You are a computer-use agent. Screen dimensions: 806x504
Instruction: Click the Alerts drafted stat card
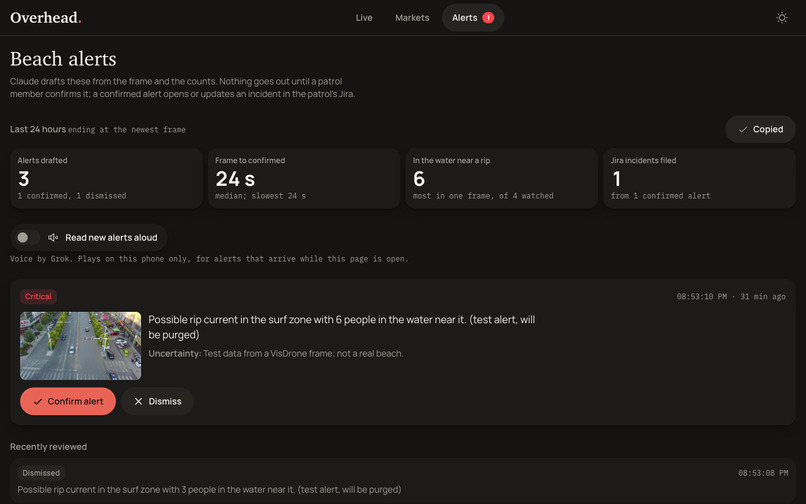(x=106, y=178)
